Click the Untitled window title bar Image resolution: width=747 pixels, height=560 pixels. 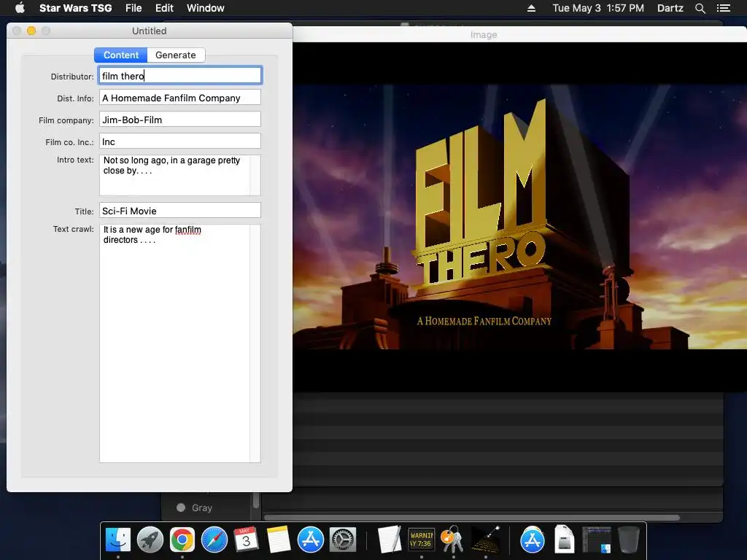point(150,31)
